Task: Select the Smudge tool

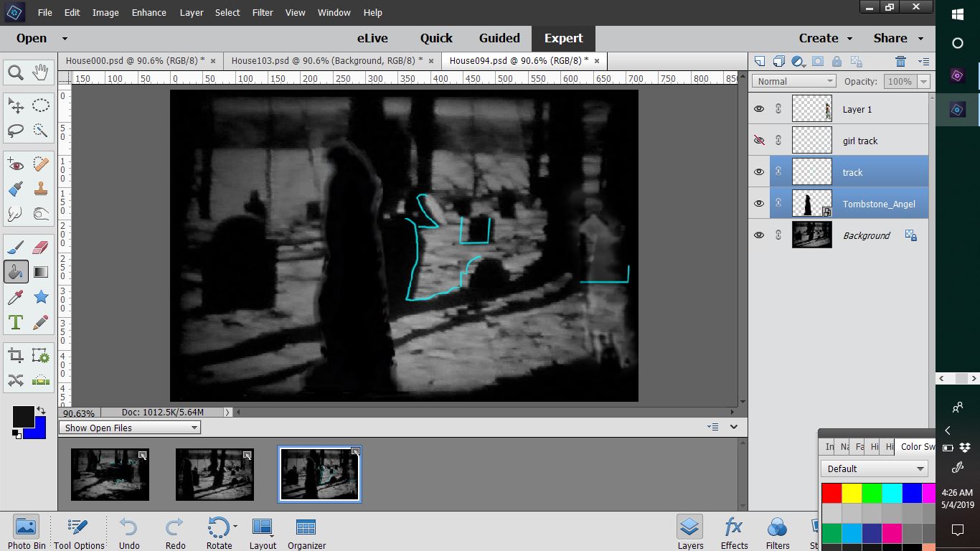Action: click(x=16, y=214)
